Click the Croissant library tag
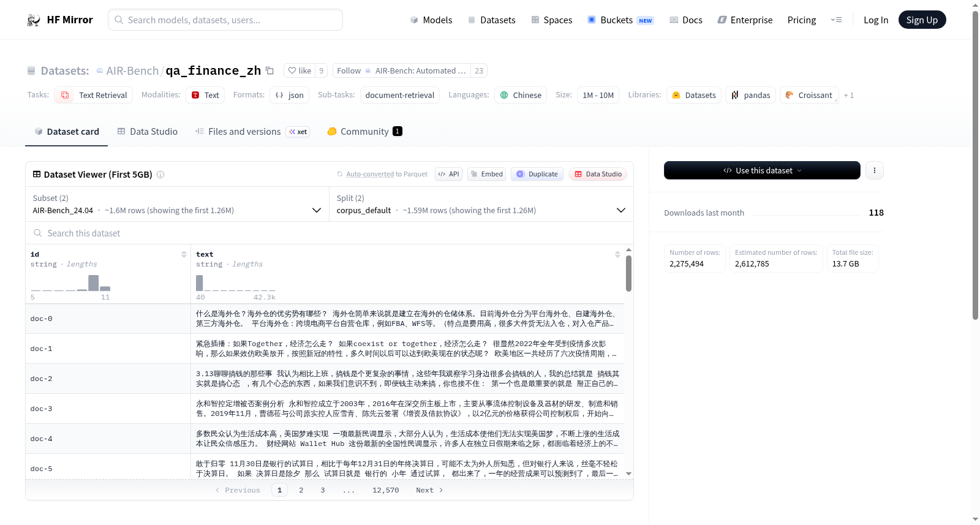980x525 pixels. pyautogui.click(x=809, y=95)
